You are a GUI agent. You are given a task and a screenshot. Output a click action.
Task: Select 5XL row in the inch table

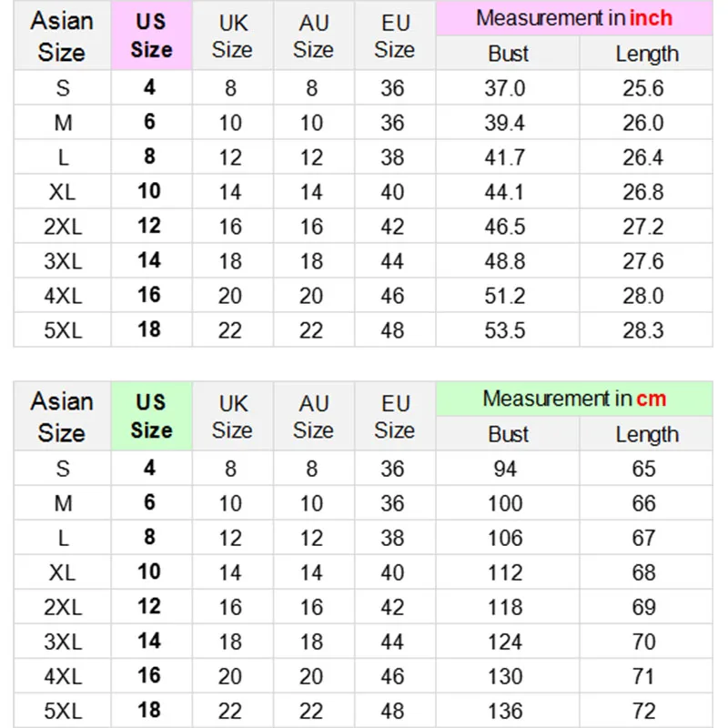62,329
